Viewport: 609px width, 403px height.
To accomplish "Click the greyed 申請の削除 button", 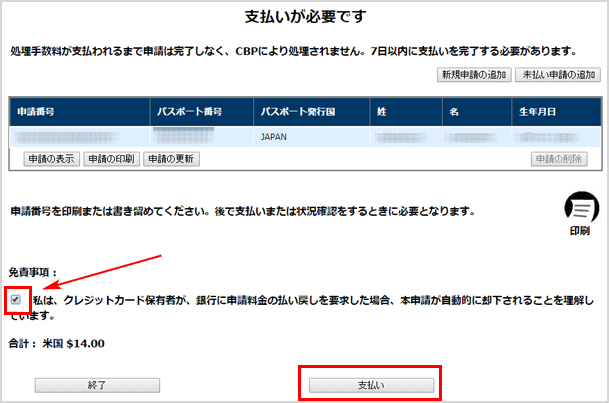I will pyautogui.click(x=559, y=159).
